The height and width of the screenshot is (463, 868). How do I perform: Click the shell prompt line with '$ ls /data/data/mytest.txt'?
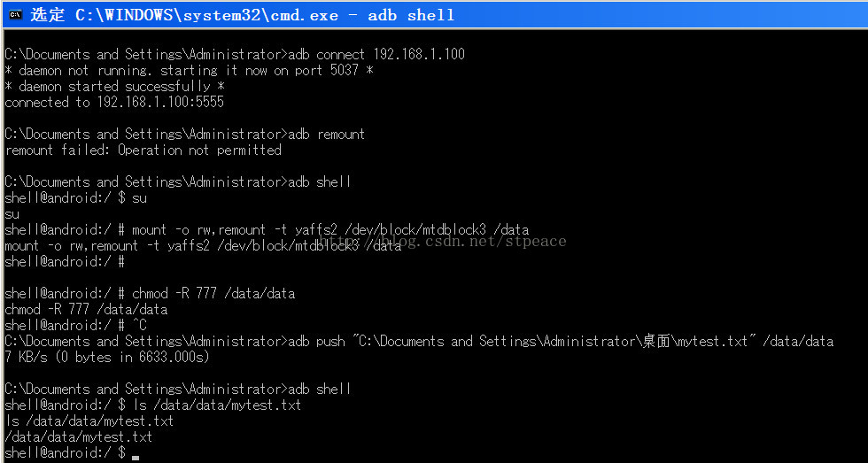pyautogui.click(x=152, y=405)
